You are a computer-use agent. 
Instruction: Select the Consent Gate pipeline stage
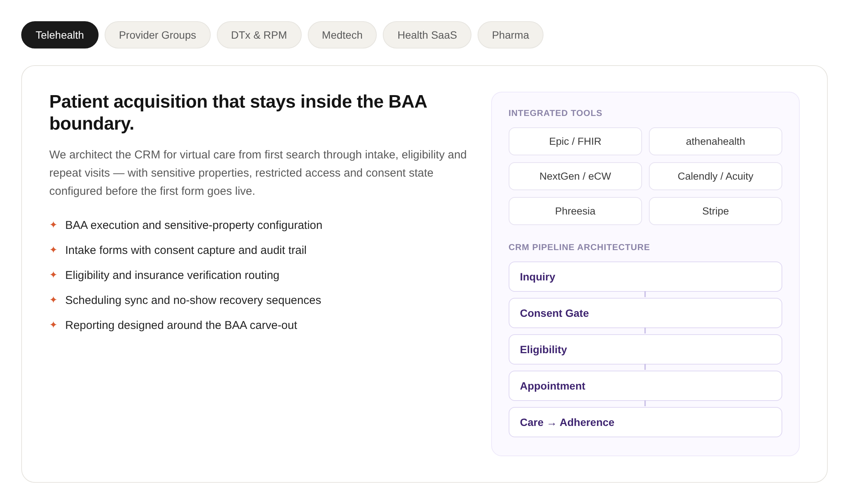click(645, 313)
